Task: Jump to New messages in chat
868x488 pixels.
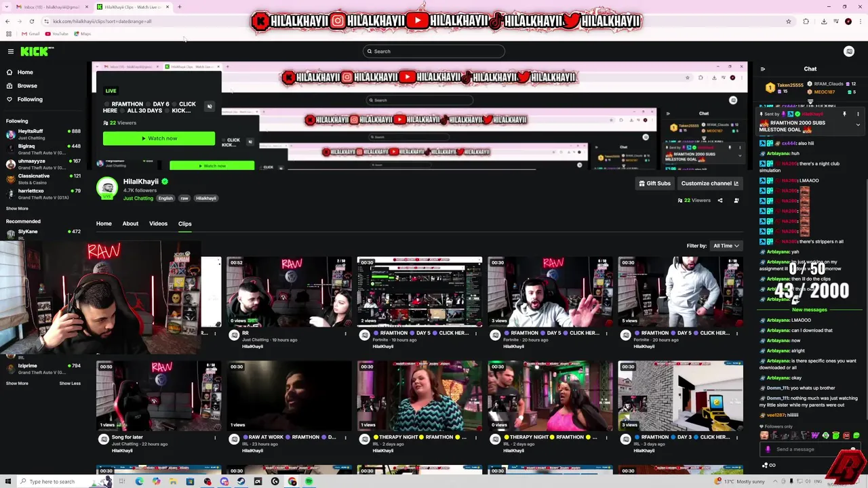Action: click(x=810, y=310)
